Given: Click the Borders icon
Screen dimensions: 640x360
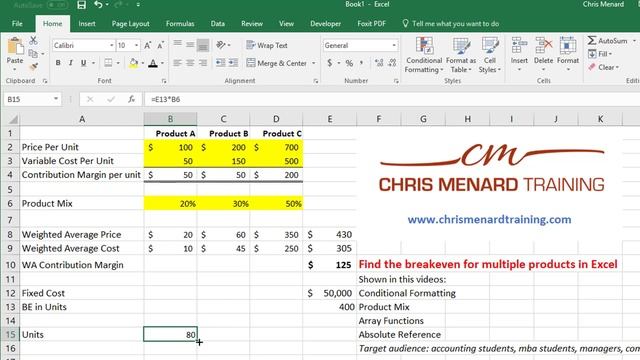Looking at the screenshot, I should click(x=108, y=63).
